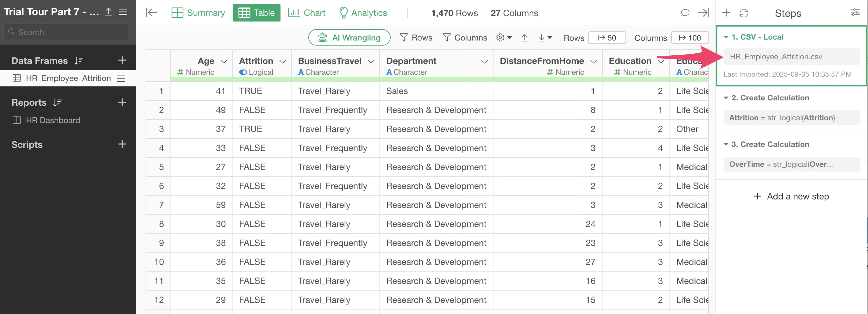868x314 pixels.
Task: Click the project Search field
Action: [66, 32]
